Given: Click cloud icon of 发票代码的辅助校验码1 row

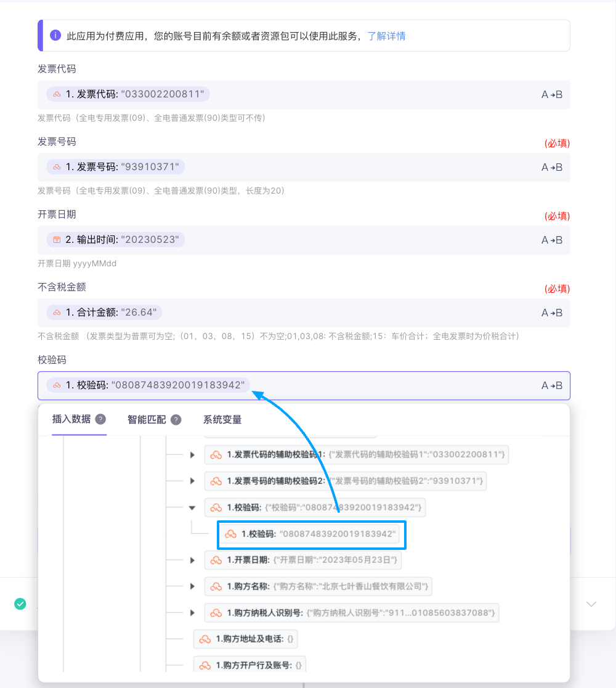Looking at the screenshot, I should tap(216, 455).
